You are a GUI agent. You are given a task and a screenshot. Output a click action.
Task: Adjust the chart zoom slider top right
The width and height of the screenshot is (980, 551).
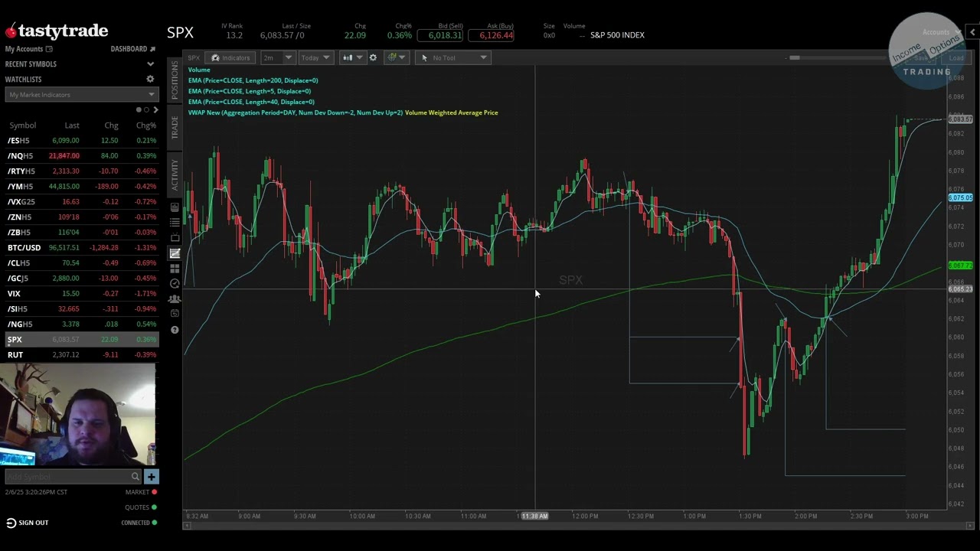pos(794,57)
